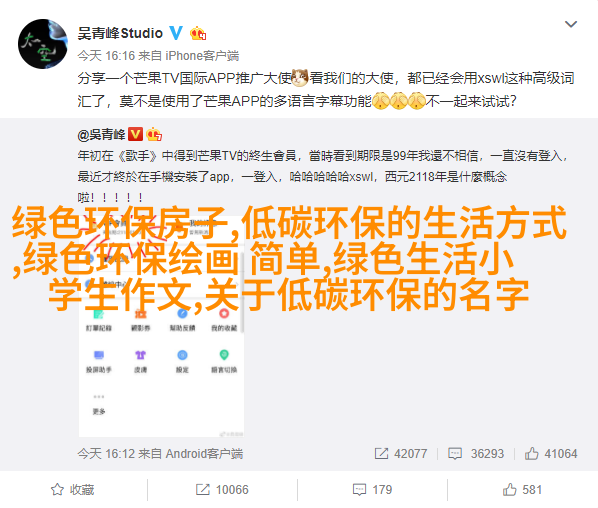Click the orange V badge beside @吴青峰

135,134
